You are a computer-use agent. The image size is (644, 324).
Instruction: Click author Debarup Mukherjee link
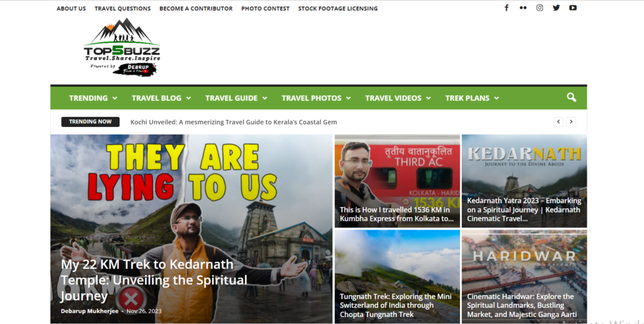91,311
